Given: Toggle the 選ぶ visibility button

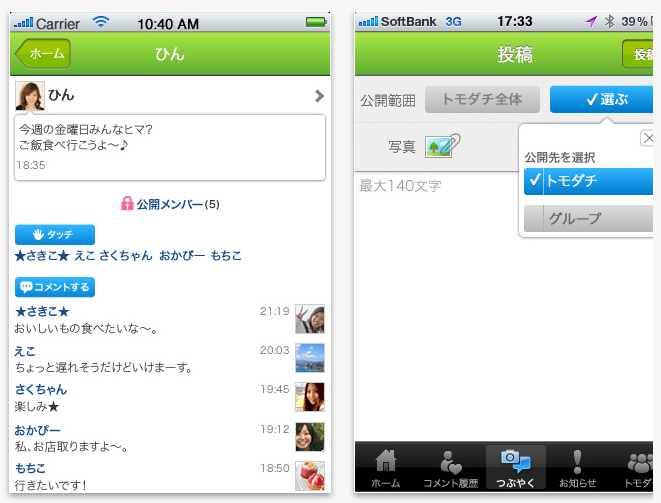Looking at the screenshot, I should pyautogui.click(x=602, y=100).
